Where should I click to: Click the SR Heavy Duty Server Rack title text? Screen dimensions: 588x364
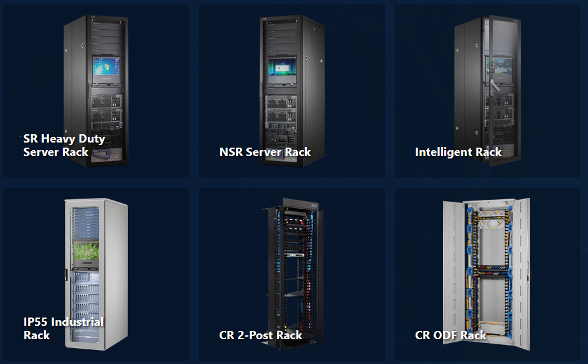64,146
